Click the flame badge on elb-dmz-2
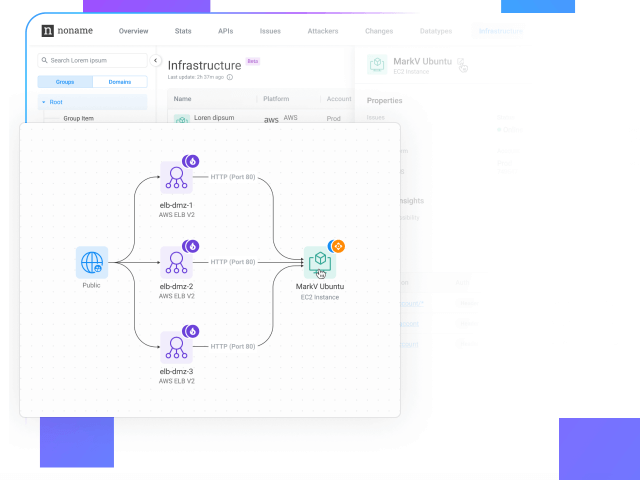Image resolution: width=640 pixels, height=480 pixels. (192, 246)
